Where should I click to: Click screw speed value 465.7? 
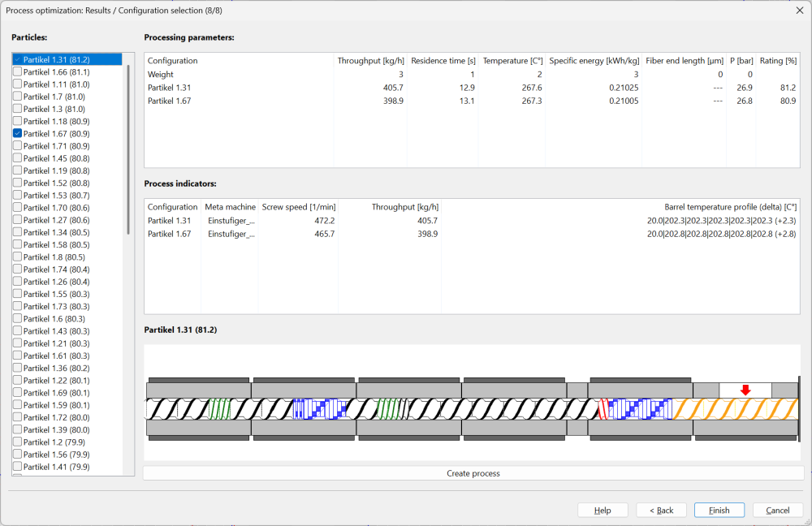(325, 234)
